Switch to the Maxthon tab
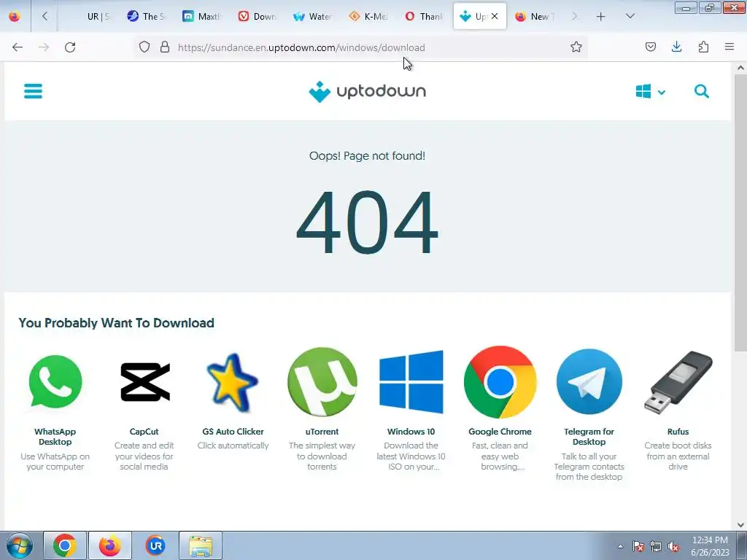 pos(201,17)
